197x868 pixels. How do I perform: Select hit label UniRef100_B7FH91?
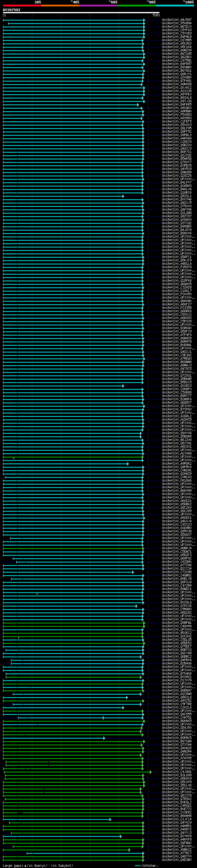point(176,81)
